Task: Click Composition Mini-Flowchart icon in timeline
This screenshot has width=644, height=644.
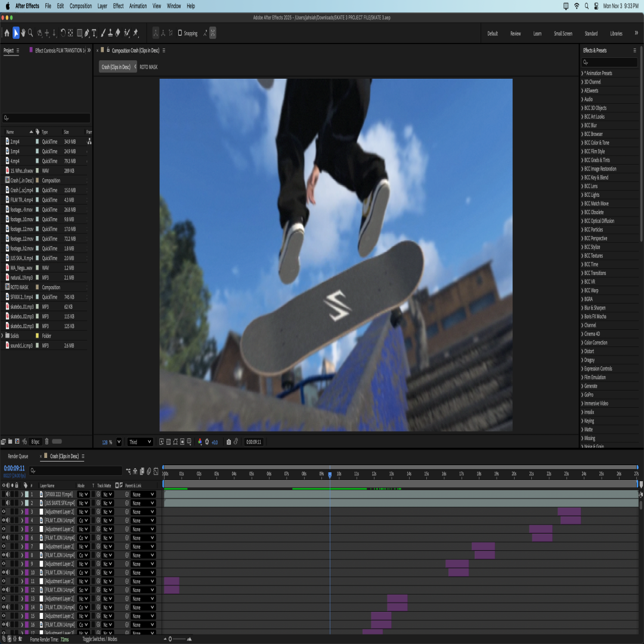Action: coord(129,472)
